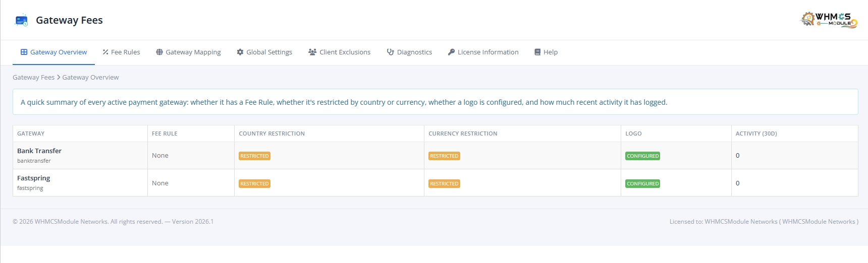Click the License Information key icon

click(452, 52)
